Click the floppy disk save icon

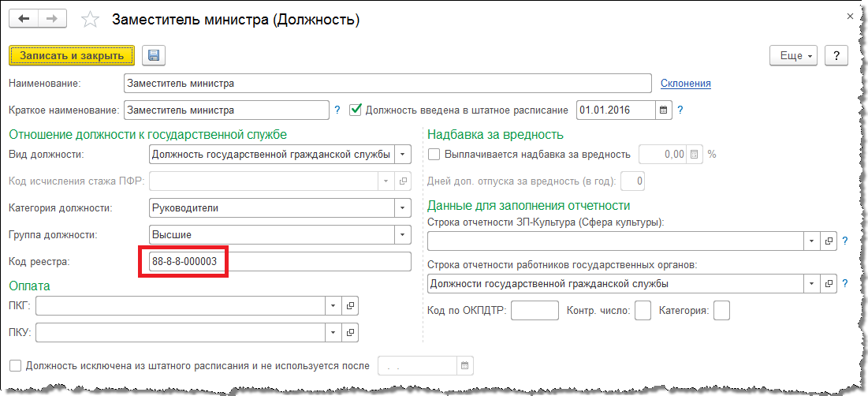[153, 55]
